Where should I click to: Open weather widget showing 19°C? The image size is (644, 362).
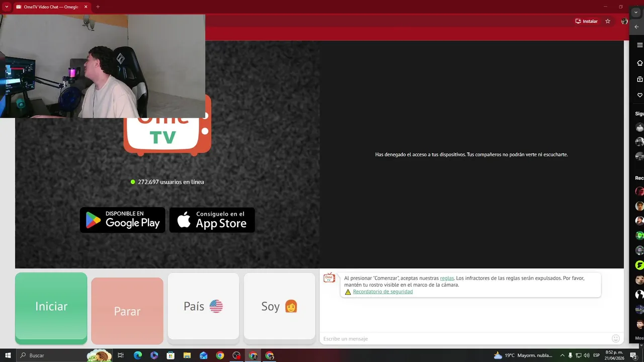tap(523, 355)
